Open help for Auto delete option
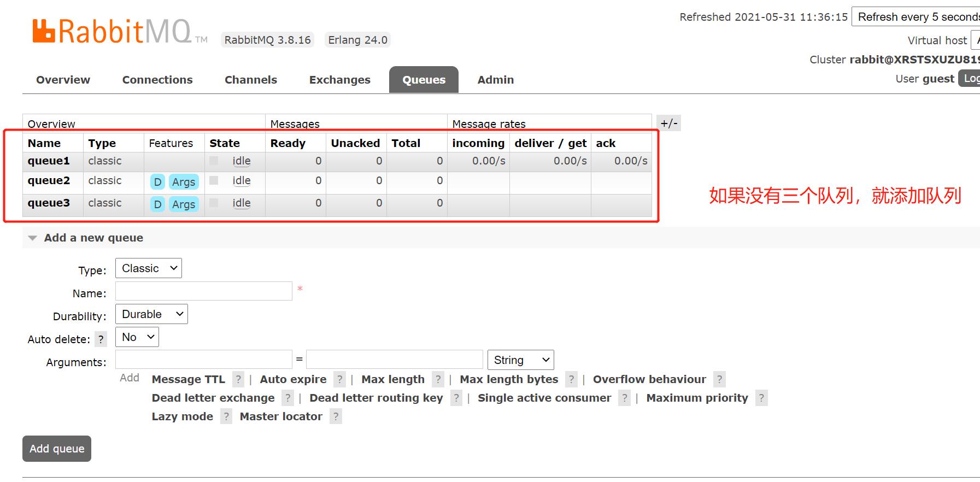Image resolution: width=980 pixels, height=482 pixels. (101, 339)
